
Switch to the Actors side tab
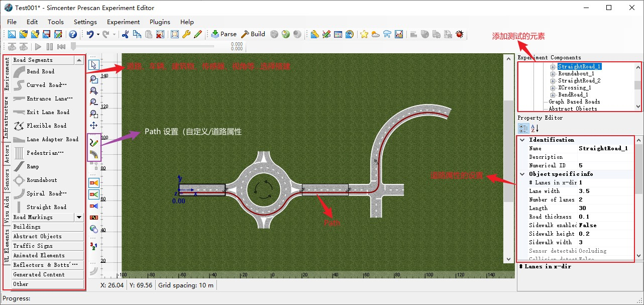tap(7, 154)
